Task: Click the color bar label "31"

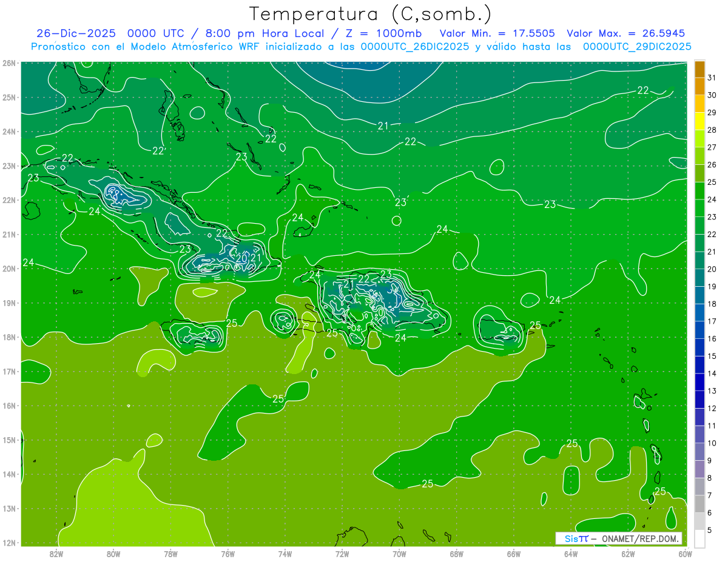Action: pyautogui.click(x=712, y=78)
